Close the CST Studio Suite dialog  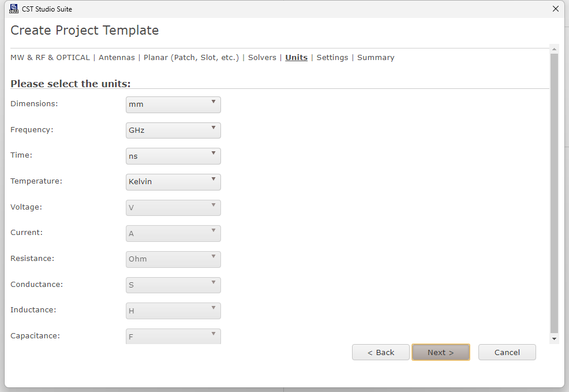(556, 9)
